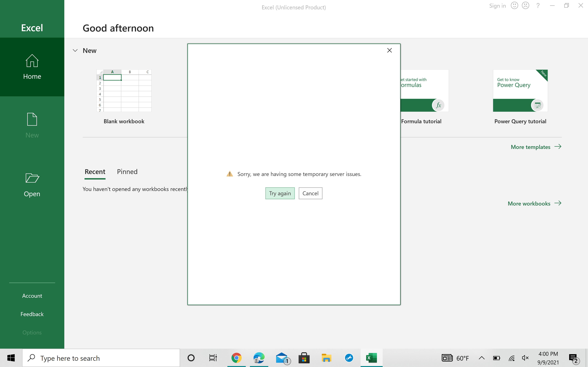Click the Windows taskbar search box
The width and height of the screenshot is (588, 367).
pos(101,358)
